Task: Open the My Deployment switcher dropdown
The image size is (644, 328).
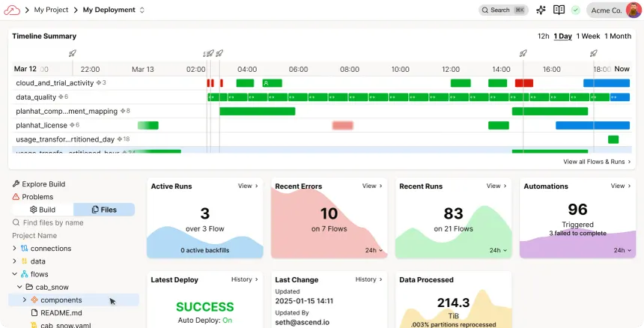Action: tap(142, 10)
